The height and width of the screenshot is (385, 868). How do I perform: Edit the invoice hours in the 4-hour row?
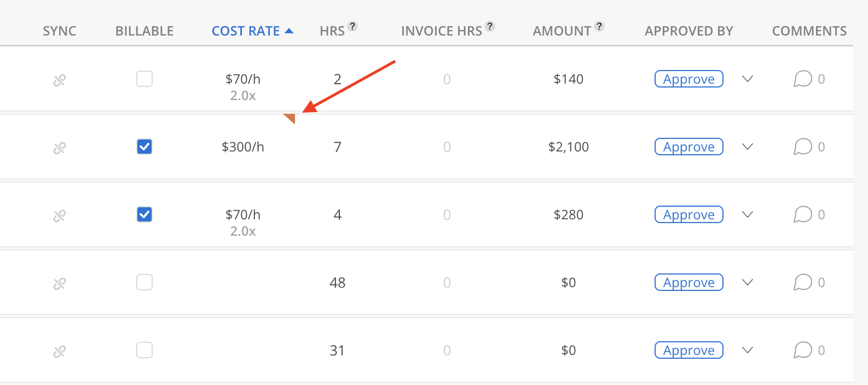click(x=447, y=215)
